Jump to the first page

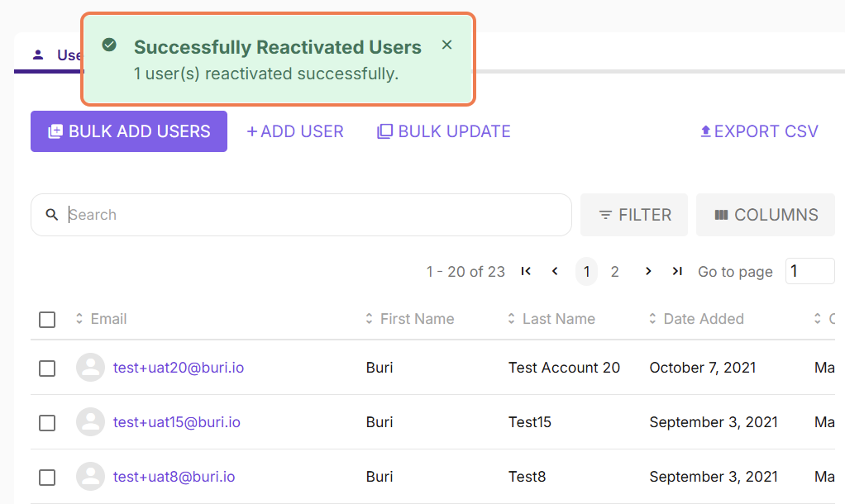(526, 271)
